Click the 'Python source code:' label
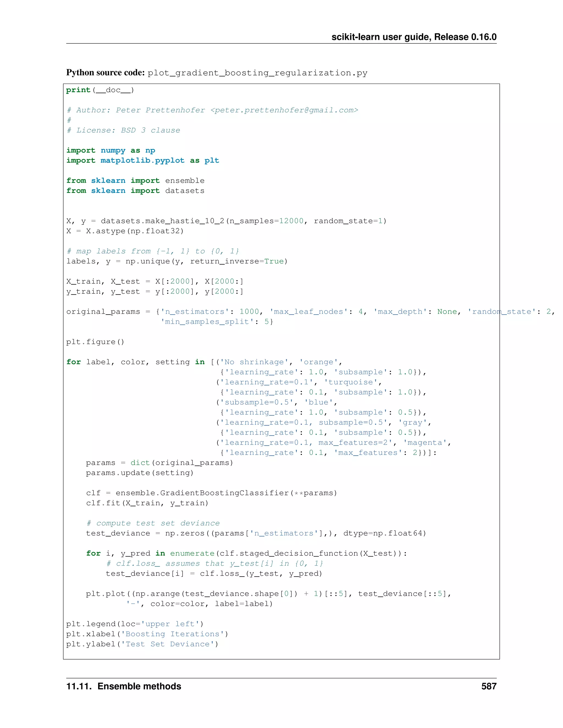Image resolution: width=563 pixels, height=728 pixels. coord(105,73)
